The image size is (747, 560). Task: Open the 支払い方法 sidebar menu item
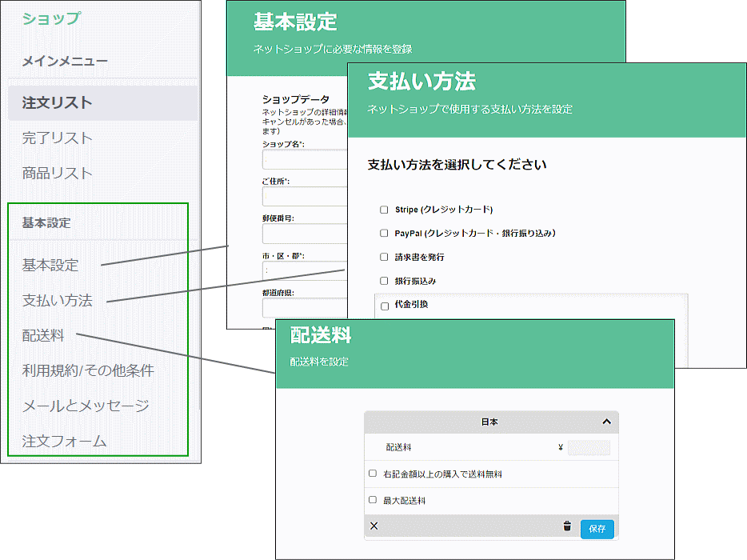58,301
